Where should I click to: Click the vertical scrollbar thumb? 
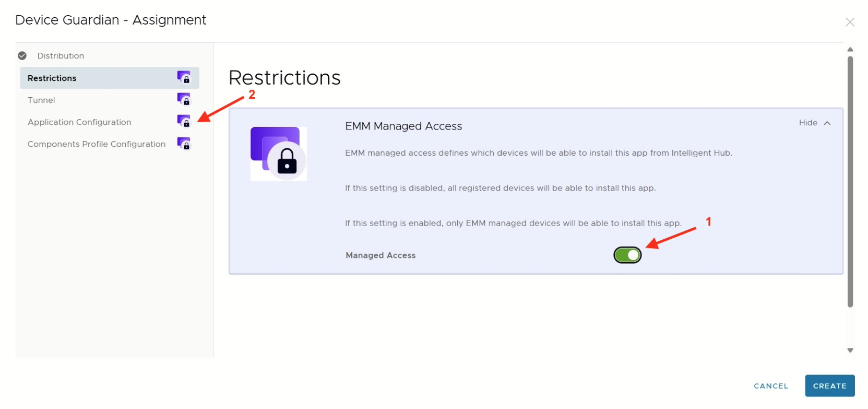pos(850,182)
